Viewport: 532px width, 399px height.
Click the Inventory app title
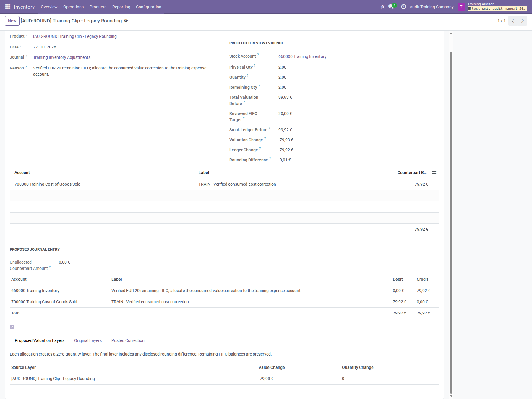click(24, 7)
